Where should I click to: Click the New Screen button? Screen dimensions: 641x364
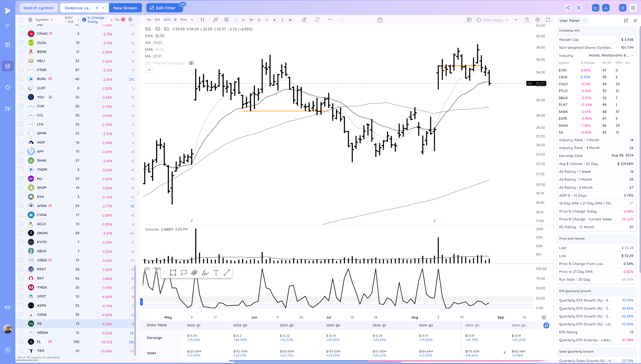point(125,8)
